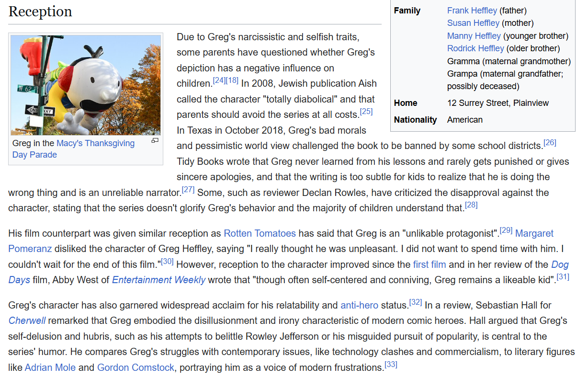Click the "Home" infobox label
The image size is (588, 390).
(406, 103)
